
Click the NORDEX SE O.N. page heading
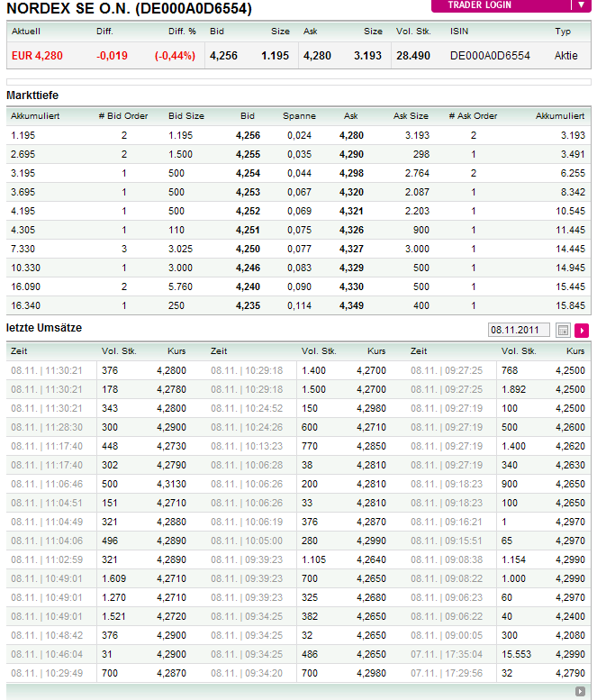tap(129, 8)
